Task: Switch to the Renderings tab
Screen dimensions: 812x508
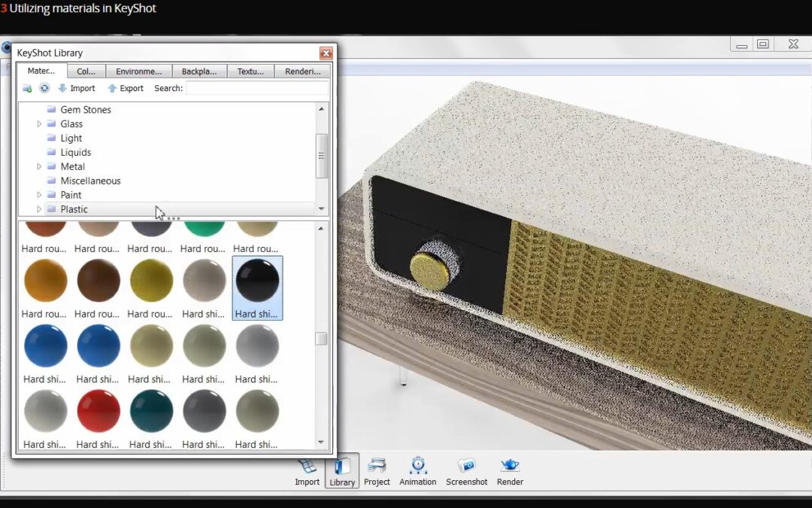Action: 303,71
